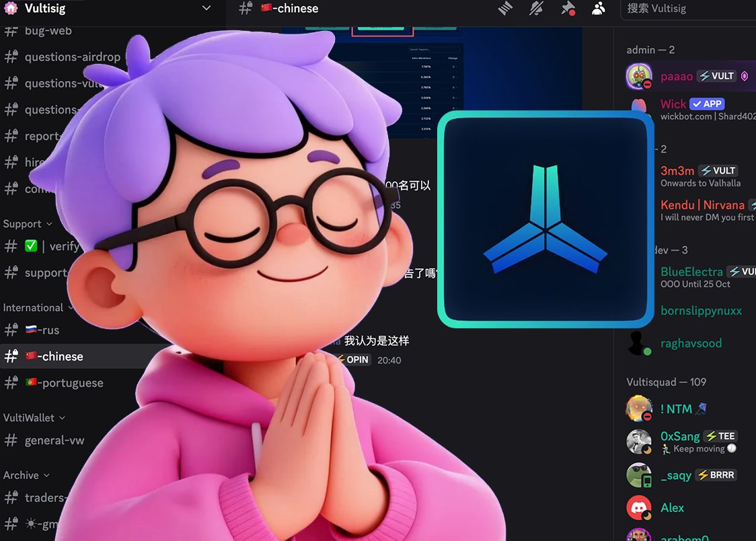This screenshot has width=756, height=541.
Task: Open bornslippynuxx member profile
Action: tap(701, 311)
